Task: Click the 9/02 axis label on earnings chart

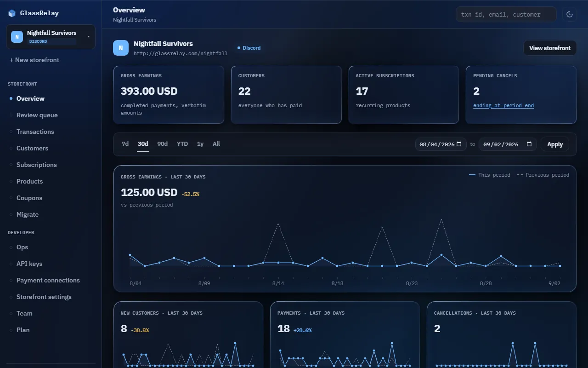Action: click(x=555, y=283)
